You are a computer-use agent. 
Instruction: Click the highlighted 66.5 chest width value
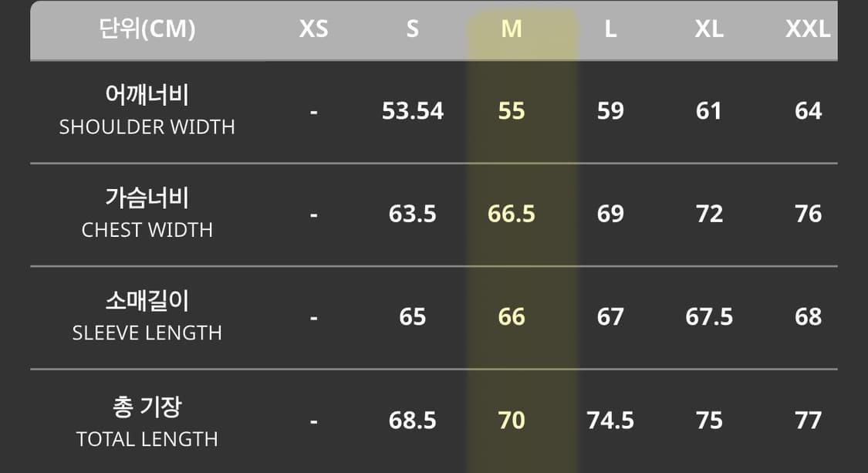point(512,214)
